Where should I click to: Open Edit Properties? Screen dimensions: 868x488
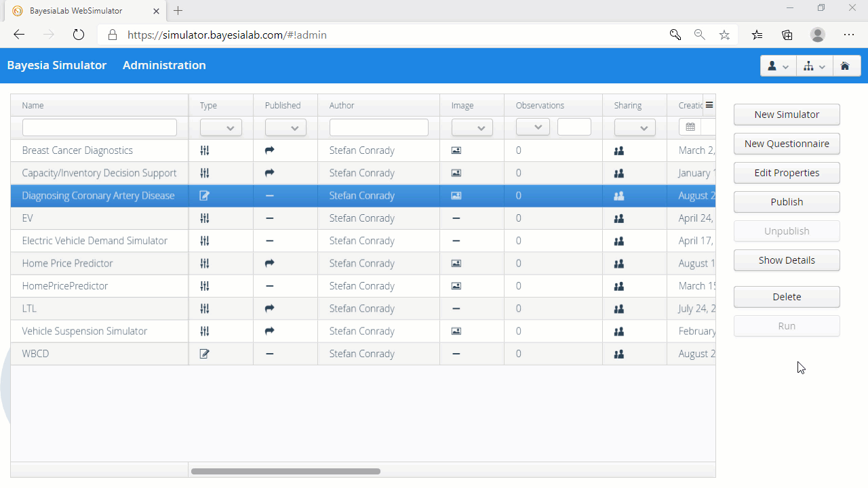pyautogui.click(x=787, y=173)
